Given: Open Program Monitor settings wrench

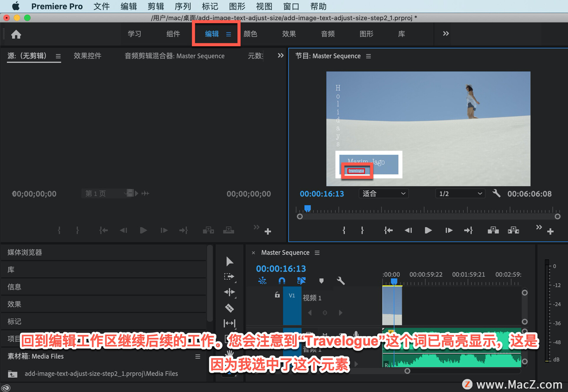Looking at the screenshot, I should 496,193.
